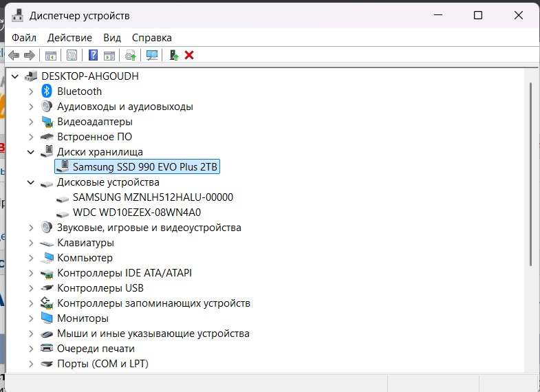Expand Контроллеры IDE ATA/ATAPI
The width and height of the screenshot is (540, 392).
click(31, 273)
